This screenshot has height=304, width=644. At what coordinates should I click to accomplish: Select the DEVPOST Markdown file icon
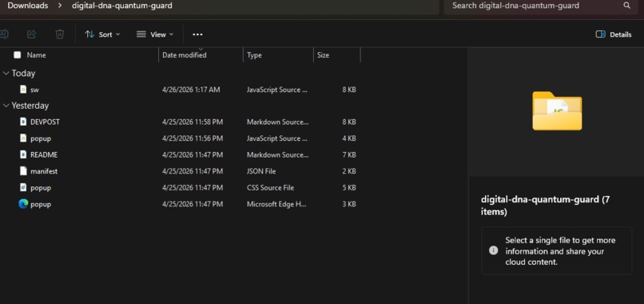[x=23, y=122]
